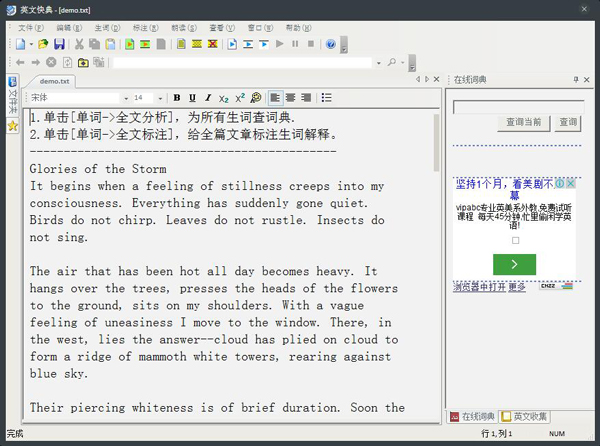600x446 pixels.
Task: Toggle bold formatting
Action: pyautogui.click(x=177, y=98)
